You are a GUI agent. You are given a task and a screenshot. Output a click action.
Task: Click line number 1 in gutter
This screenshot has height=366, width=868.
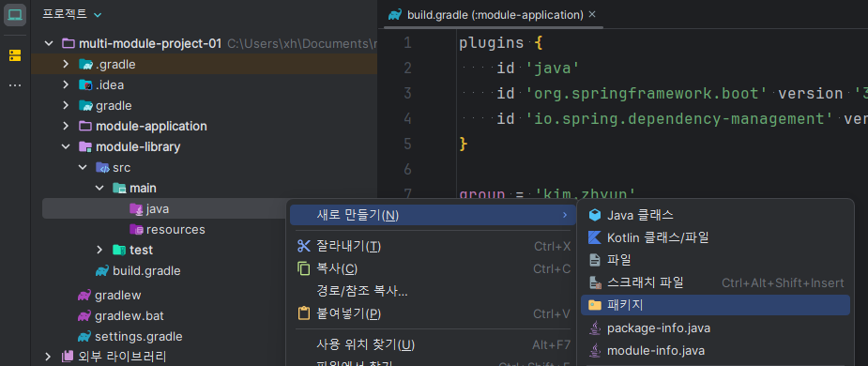[407, 42]
